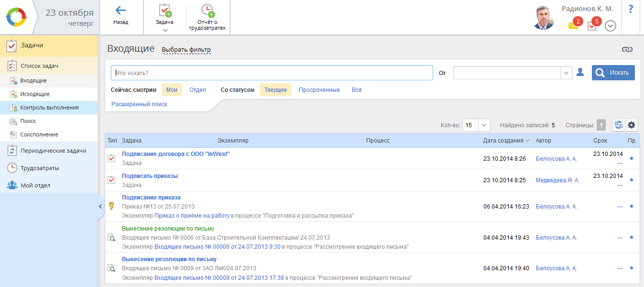Open 'Исходящие' in the sidebar
Viewport: 644px width, 287px height.
pyautogui.click(x=34, y=94)
